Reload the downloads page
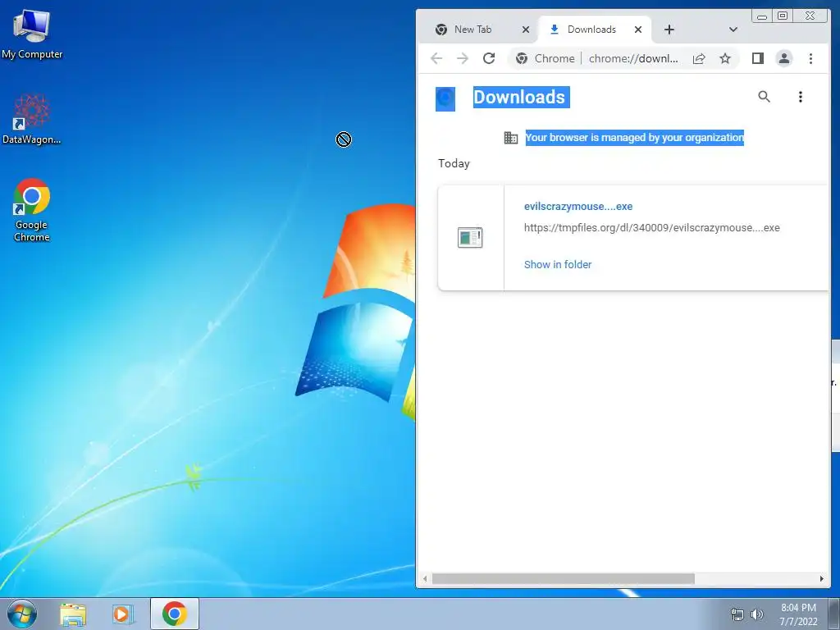Screen dimensions: 840x630 pos(489,58)
